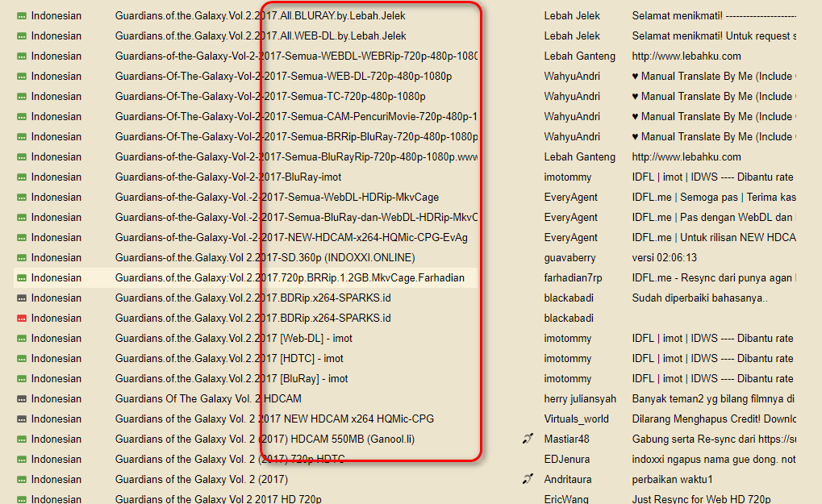
Task: Open owner Lebah Ganteng on Semua-WEBDL-WEBRip row
Action: pos(579,56)
